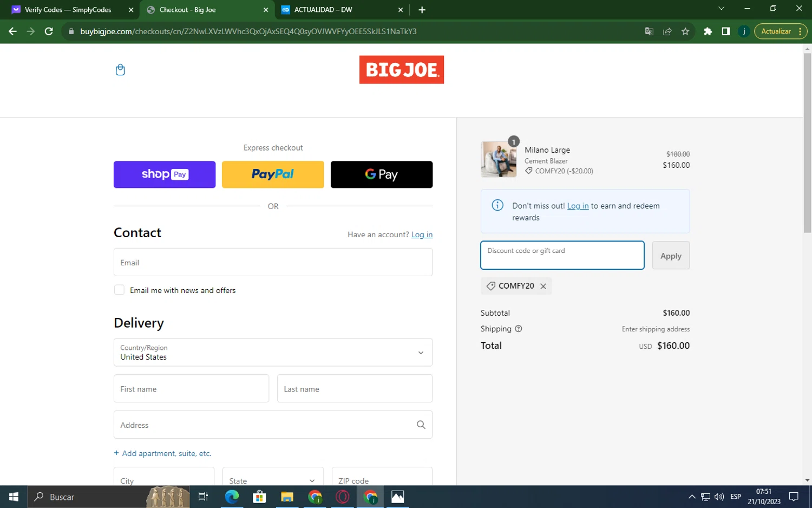The width and height of the screenshot is (812, 508).
Task: Pay with PayPal express checkout
Action: coord(273,174)
